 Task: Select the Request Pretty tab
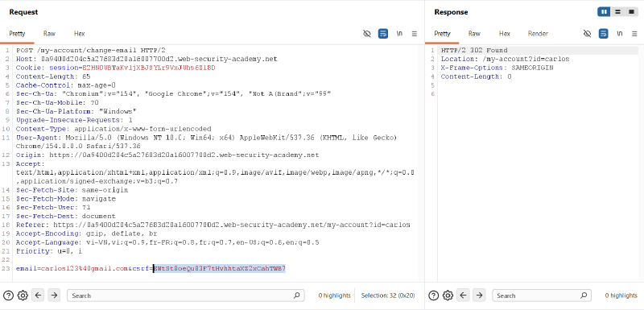pyautogui.click(x=17, y=34)
